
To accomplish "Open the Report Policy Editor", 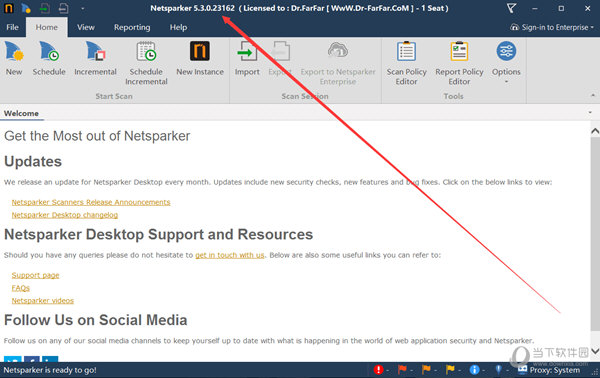I will pyautogui.click(x=459, y=63).
